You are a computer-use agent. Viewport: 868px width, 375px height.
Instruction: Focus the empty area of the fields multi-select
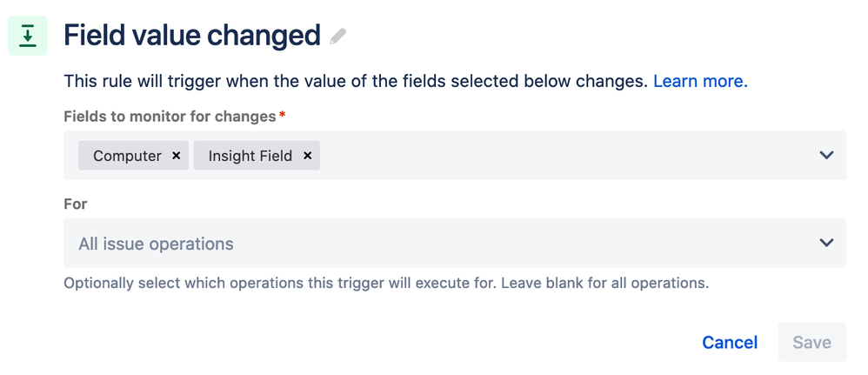click(x=564, y=155)
